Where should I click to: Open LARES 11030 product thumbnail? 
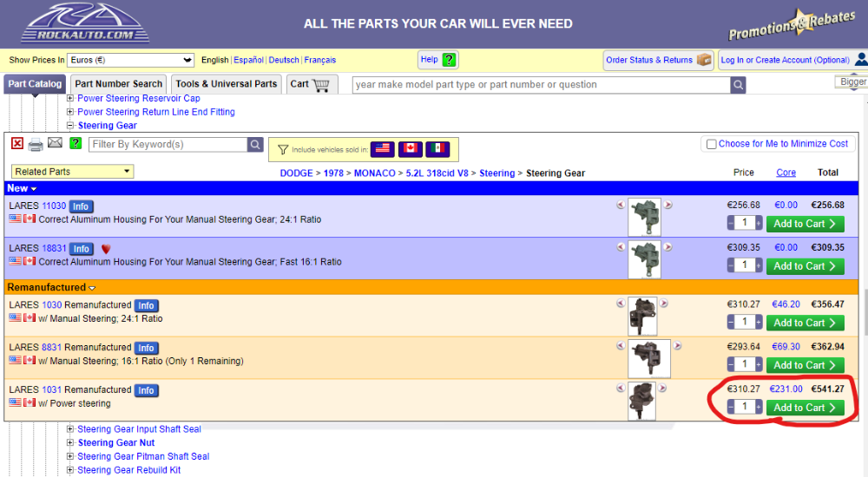point(644,217)
